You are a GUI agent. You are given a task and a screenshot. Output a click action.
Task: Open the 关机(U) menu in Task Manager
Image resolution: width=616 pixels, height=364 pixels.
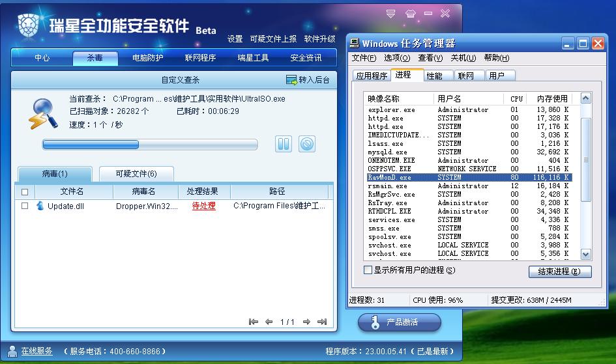[463, 58]
